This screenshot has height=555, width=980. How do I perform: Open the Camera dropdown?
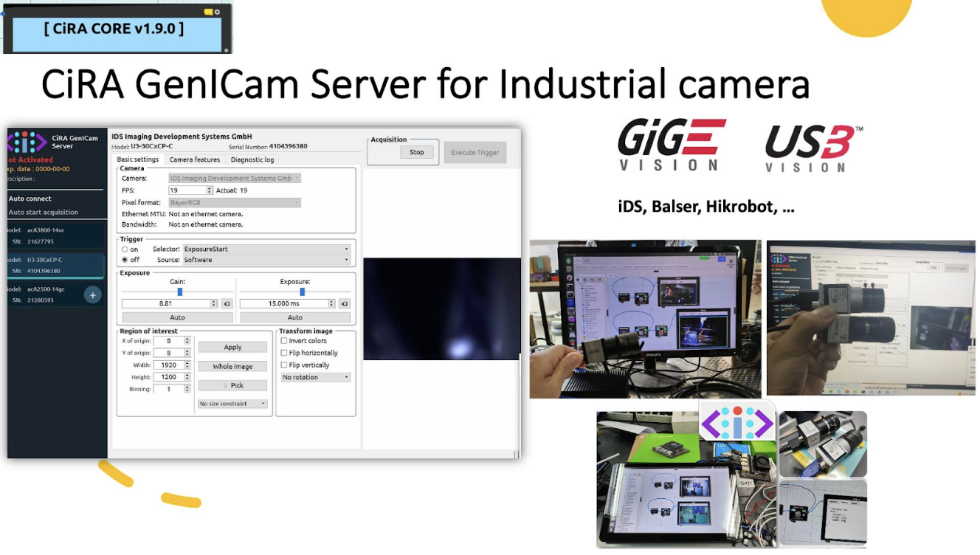coord(235,178)
